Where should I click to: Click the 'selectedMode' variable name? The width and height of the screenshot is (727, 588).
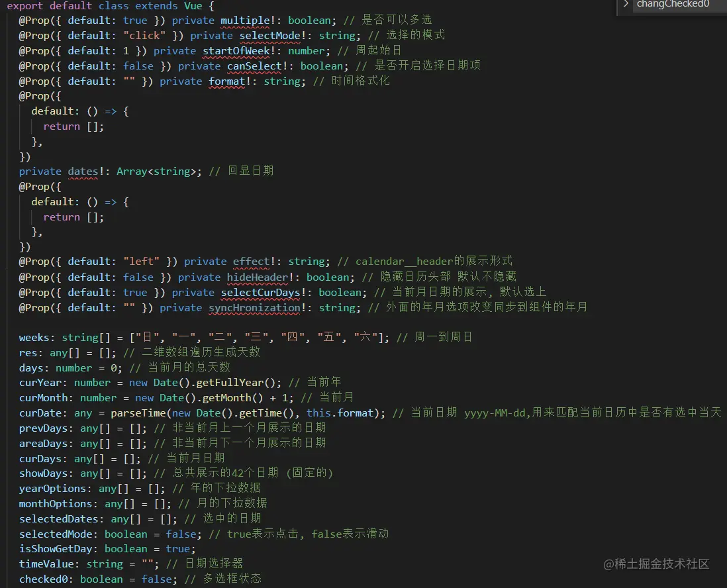click(56, 534)
